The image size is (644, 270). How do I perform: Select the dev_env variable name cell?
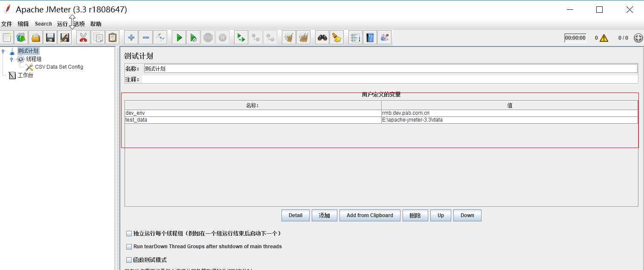pos(253,113)
